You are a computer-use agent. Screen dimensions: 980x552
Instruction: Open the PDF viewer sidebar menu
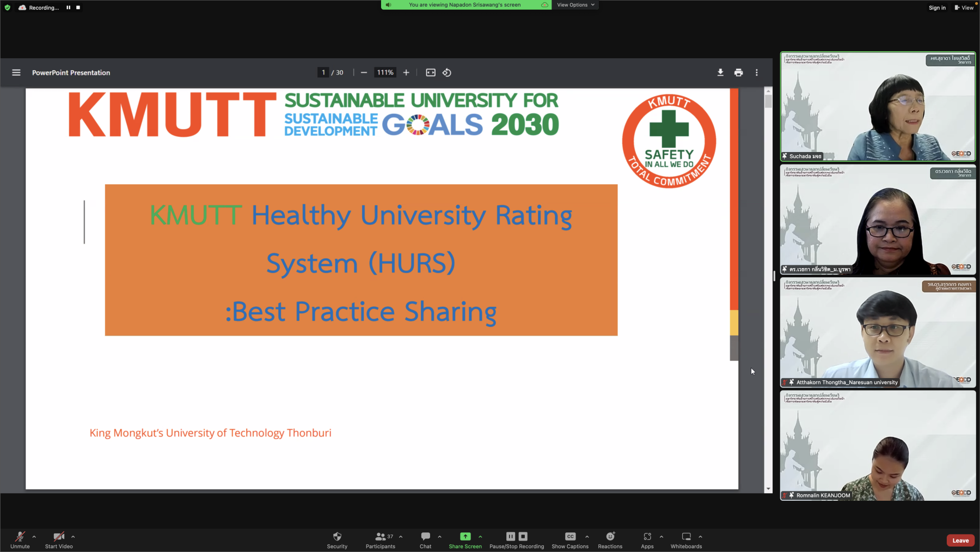(x=16, y=72)
